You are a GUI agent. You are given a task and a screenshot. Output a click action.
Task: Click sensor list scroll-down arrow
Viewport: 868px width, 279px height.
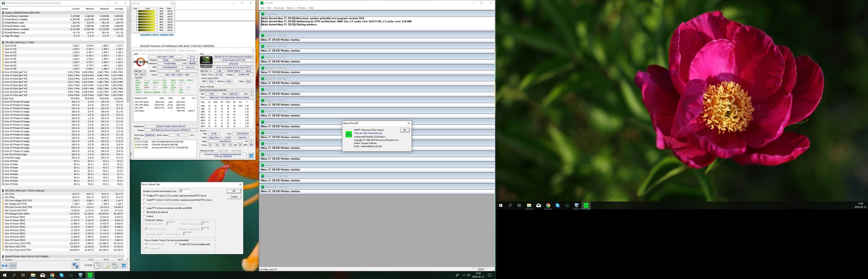[127, 259]
